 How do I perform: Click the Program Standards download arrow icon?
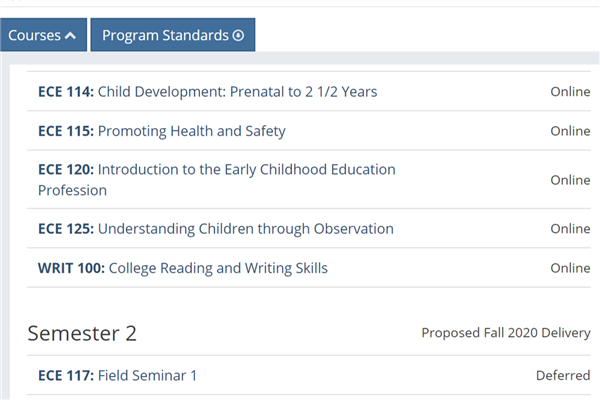click(238, 36)
